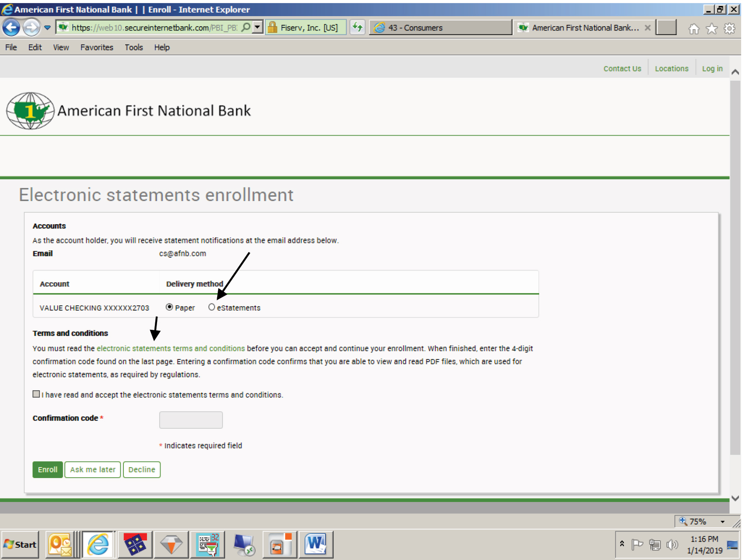
Task: Open Microsoft Word from the taskbar
Action: click(316, 544)
